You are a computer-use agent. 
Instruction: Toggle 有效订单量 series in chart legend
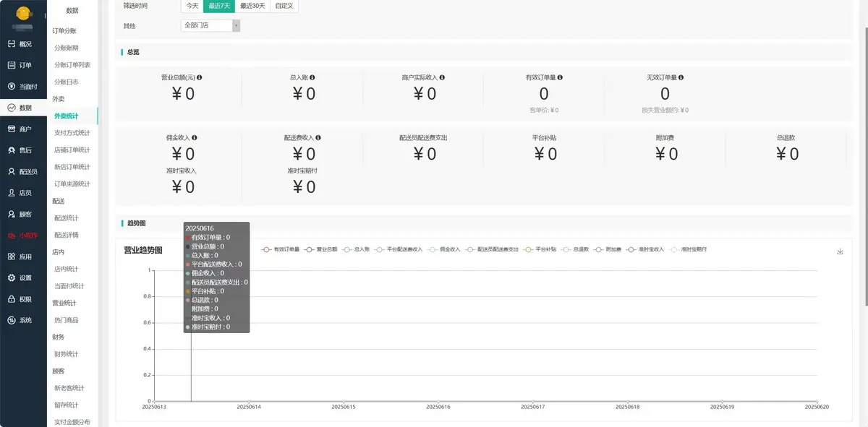281,249
